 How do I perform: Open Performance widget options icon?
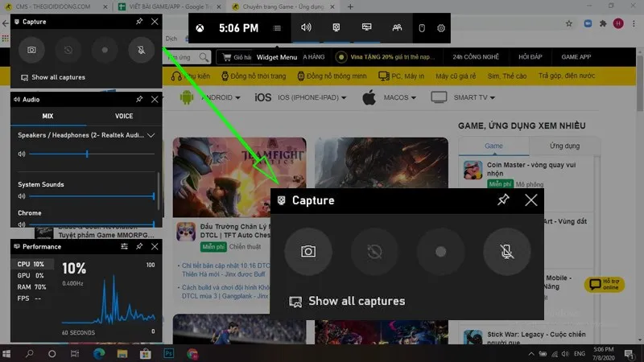click(124, 246)
